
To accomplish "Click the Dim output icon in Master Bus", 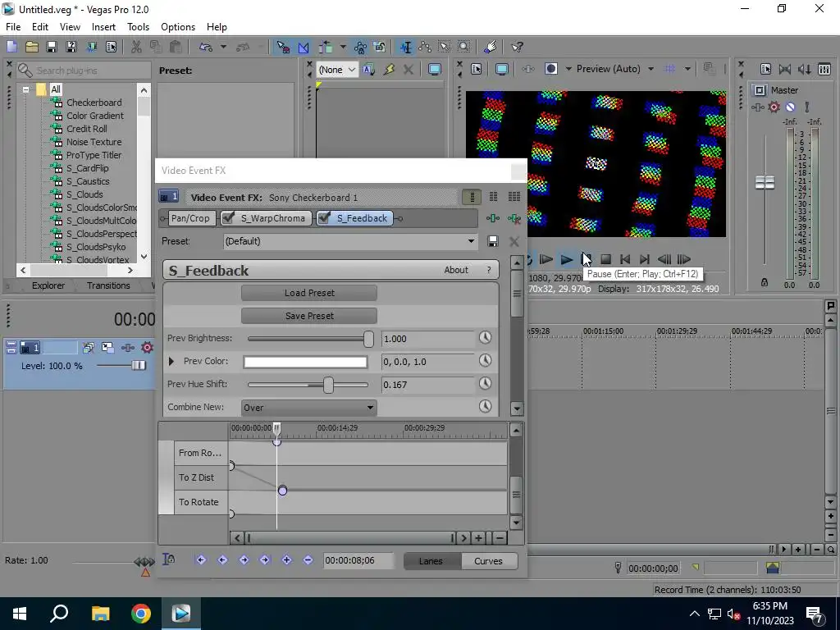I will pos(804,70).
